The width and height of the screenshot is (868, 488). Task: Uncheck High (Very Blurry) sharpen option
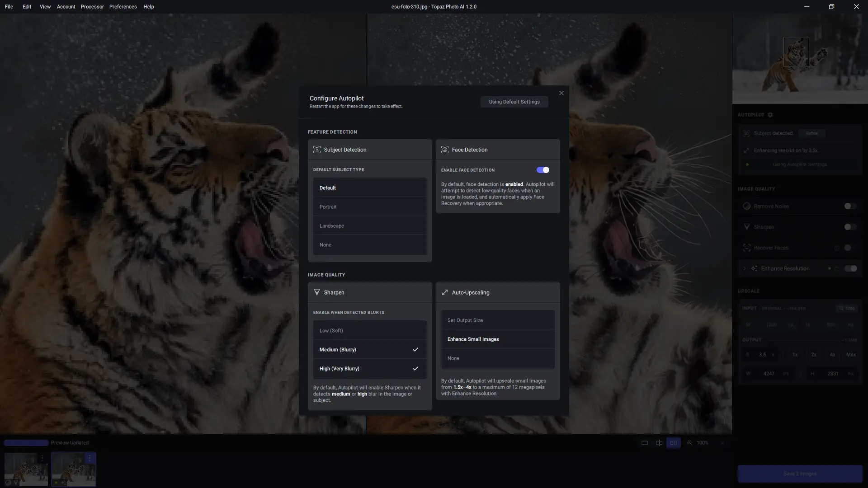pyautogui.click(x=369, y=369)
